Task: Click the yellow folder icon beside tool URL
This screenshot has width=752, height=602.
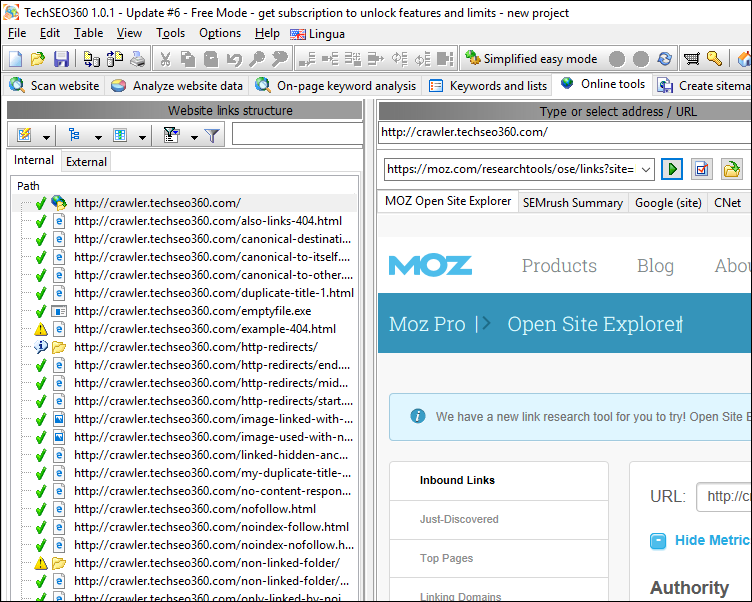Action: 732,169
